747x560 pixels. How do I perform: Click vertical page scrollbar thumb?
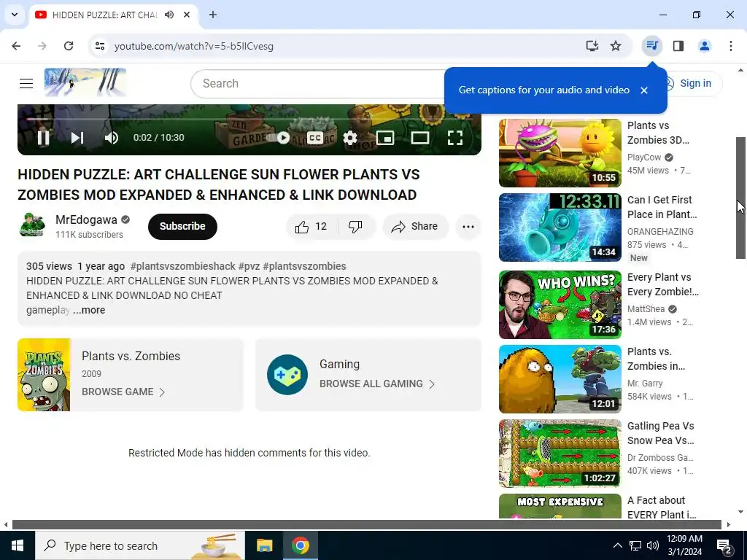[x=741, y=198]
